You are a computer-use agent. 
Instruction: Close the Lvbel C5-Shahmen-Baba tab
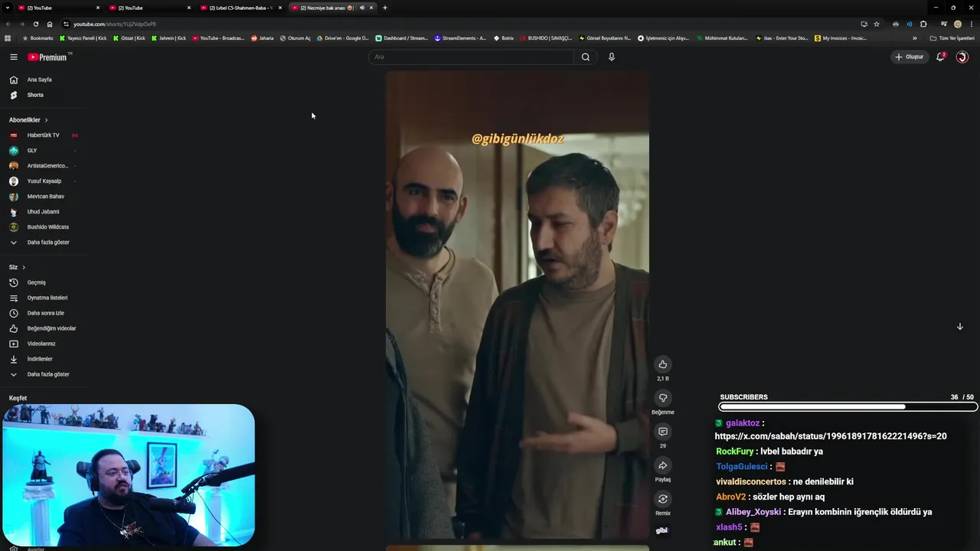tap(280, 8)
